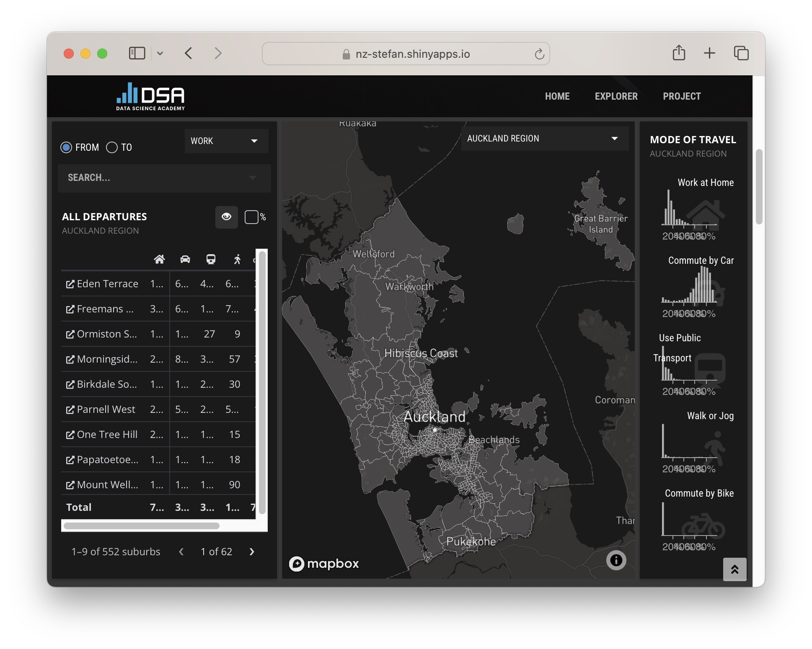The width and height of the screenshot is (812, 649).
Task: Enable the percentage checkbox
Action: click(x=251, y=217)
